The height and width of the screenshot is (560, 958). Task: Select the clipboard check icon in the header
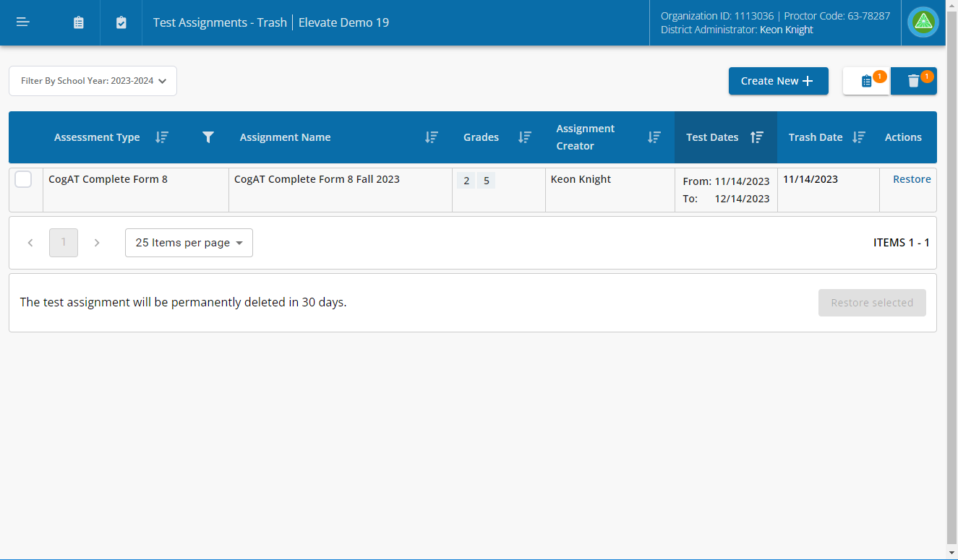pos(121,22)
